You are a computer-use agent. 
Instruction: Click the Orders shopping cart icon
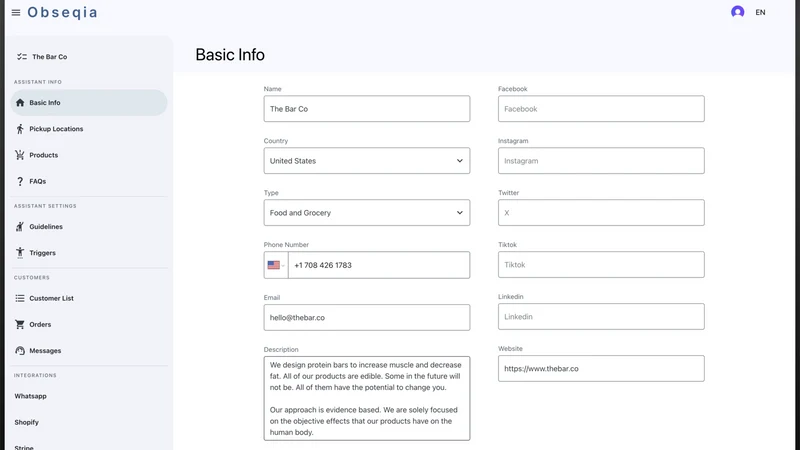[x=20, y=324]
